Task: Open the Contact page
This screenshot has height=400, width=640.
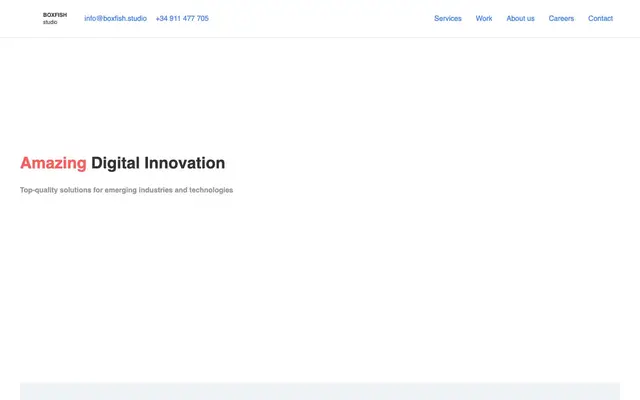Action: [x=600, y=18]
